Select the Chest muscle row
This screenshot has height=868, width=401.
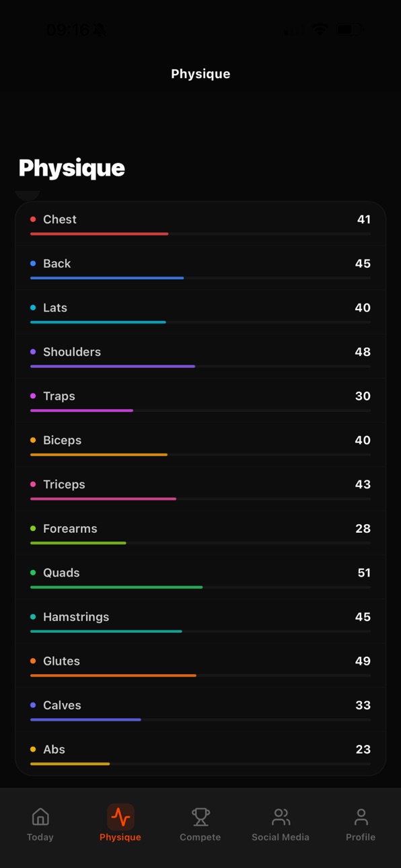[x=200, y=224]
